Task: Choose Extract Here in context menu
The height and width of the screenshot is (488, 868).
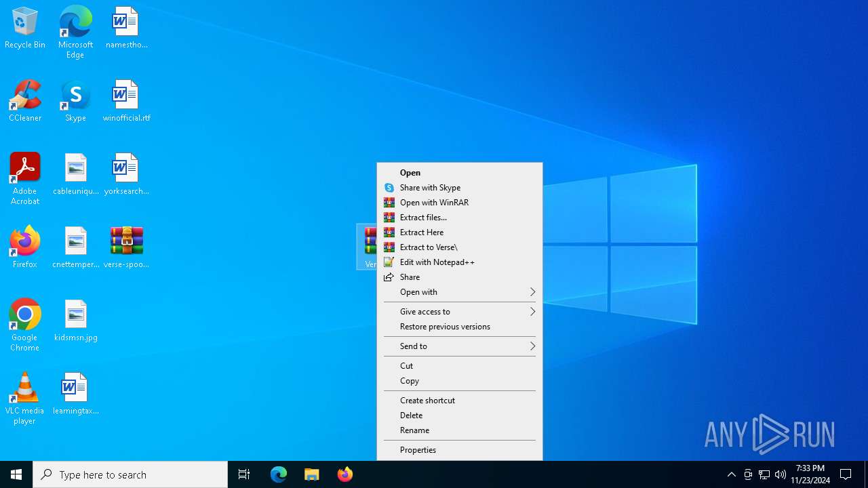Action: pos(460,232)
